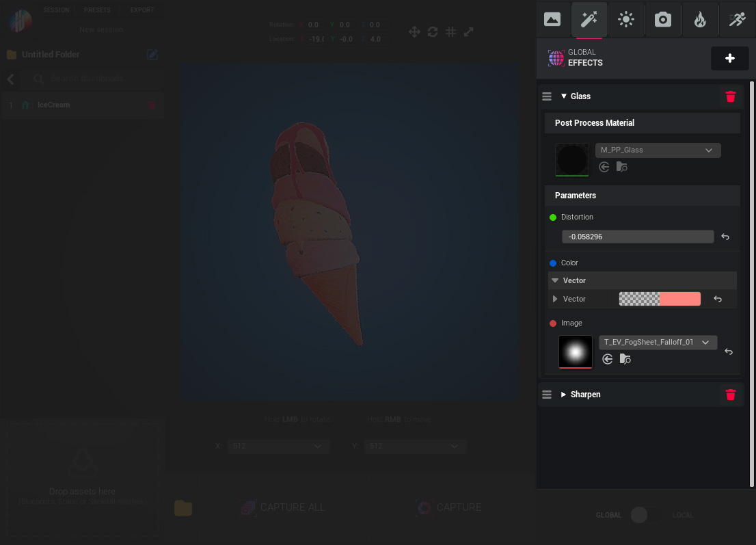Viewport: 756px width, 545px height.
Task: Click the Global Effects globe icon
Action: (x=556, y=58)
